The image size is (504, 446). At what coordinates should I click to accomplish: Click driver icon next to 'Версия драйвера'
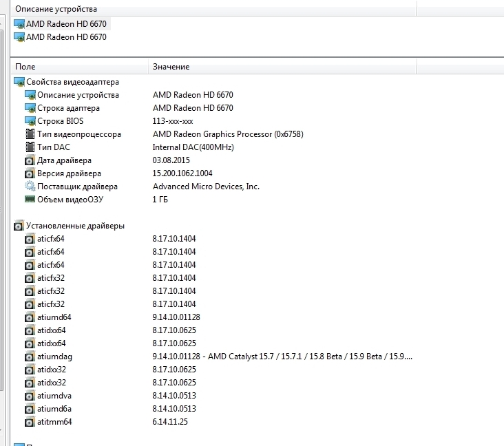(x=30, y=174)
